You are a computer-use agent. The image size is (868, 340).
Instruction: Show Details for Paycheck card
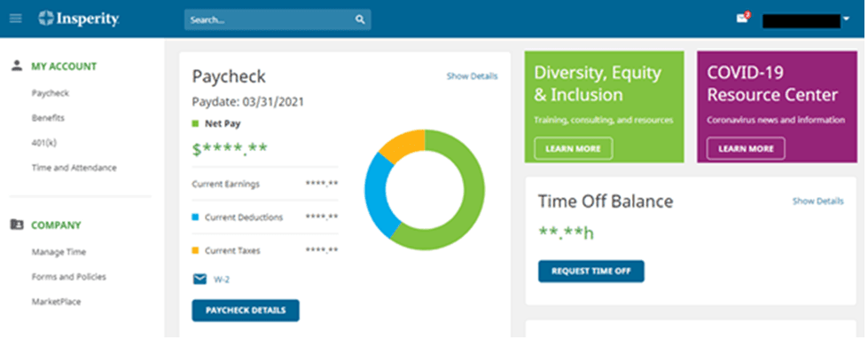(473, 76)
